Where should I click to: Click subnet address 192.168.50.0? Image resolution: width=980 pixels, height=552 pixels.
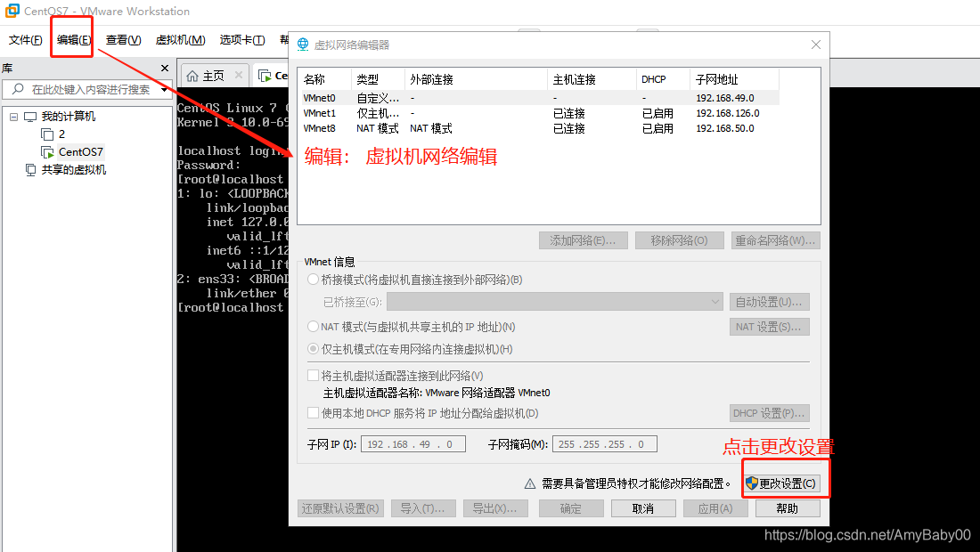[725, 128]
